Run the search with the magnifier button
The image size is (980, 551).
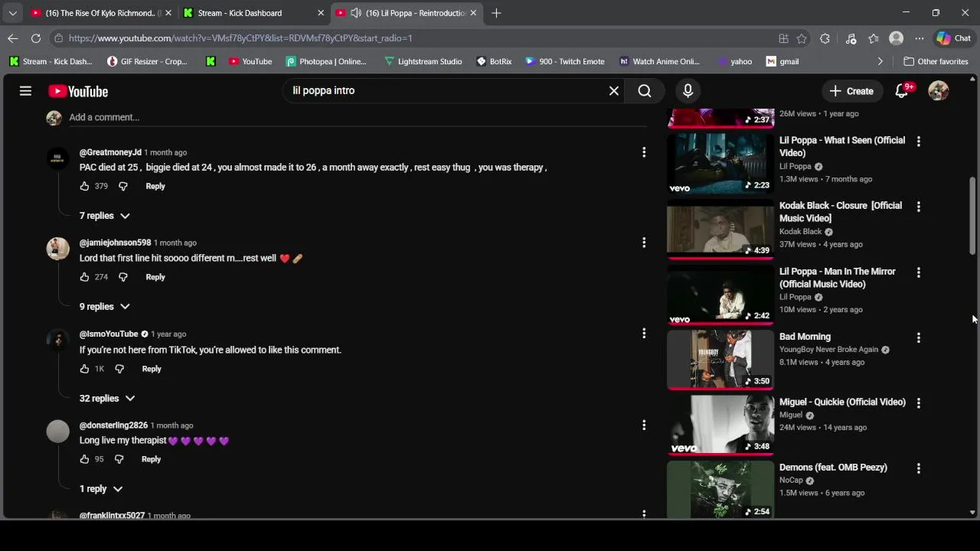(645, 91)
